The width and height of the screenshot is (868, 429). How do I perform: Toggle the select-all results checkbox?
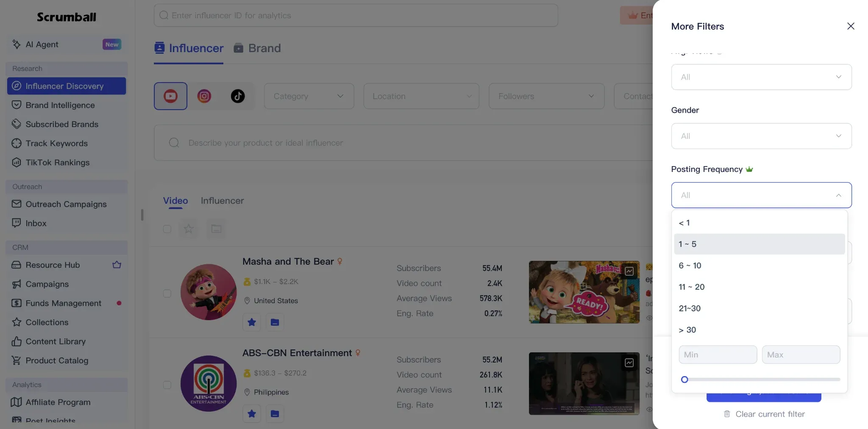(x=167, y=229)
